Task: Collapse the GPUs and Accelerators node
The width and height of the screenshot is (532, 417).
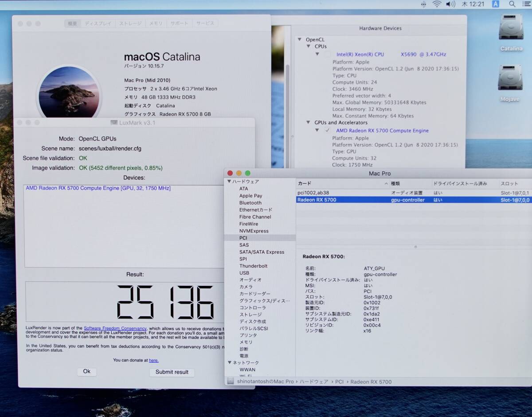Action: point(309,122)
